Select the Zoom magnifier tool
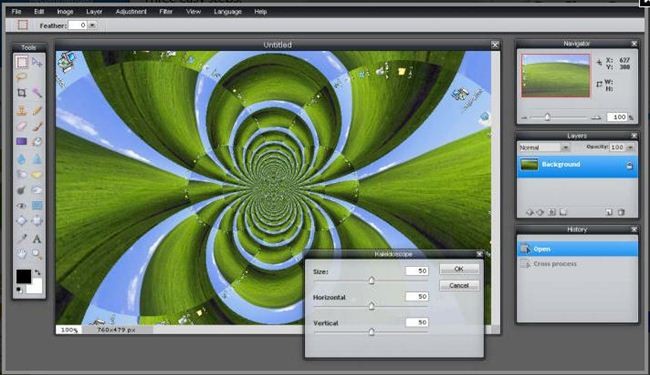650x375 pixels. (37, 254)
